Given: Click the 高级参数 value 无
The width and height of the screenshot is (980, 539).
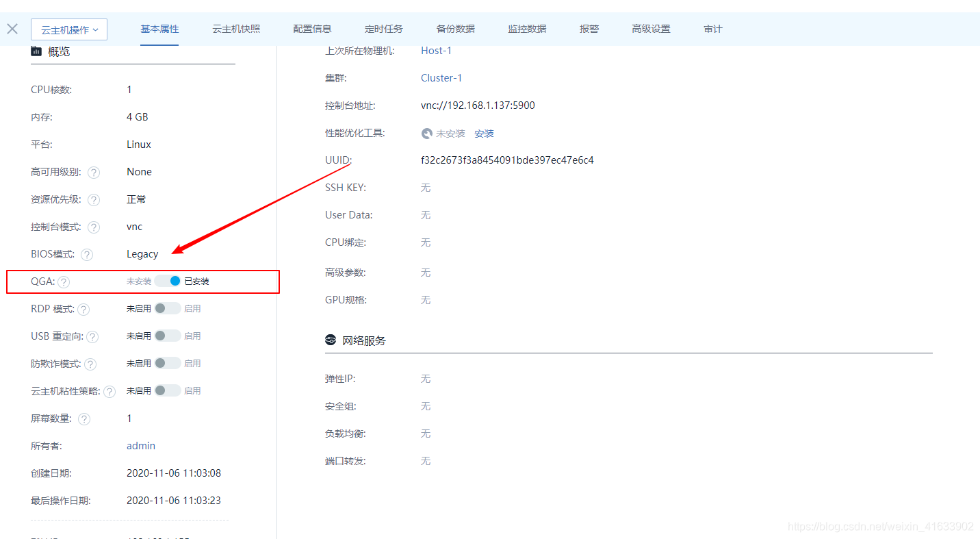Looking at the screenshot, I should click(426, 273).
